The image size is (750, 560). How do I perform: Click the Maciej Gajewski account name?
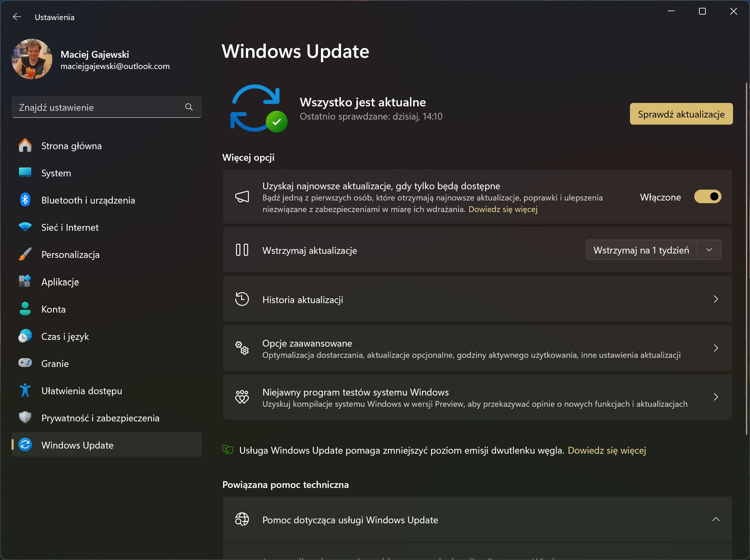click(x=95, y=54)
